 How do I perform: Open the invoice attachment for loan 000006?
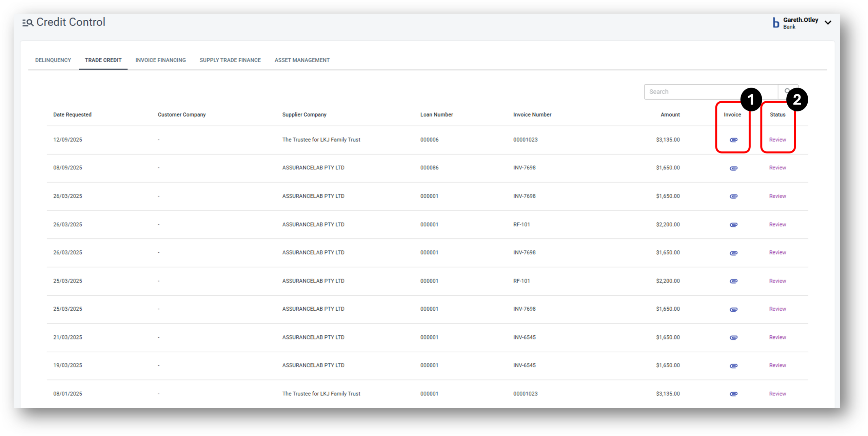pos(733,140)
